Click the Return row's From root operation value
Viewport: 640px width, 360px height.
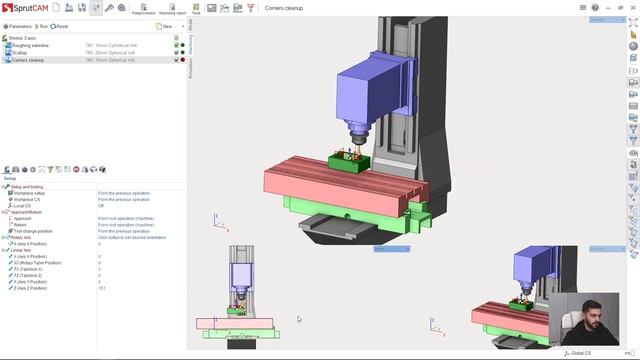126,225
